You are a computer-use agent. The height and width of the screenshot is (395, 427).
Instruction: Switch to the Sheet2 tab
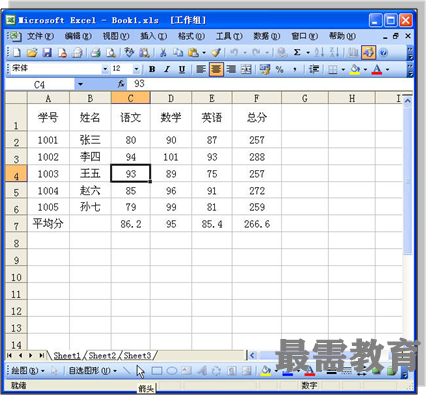[x=102, y=356]
